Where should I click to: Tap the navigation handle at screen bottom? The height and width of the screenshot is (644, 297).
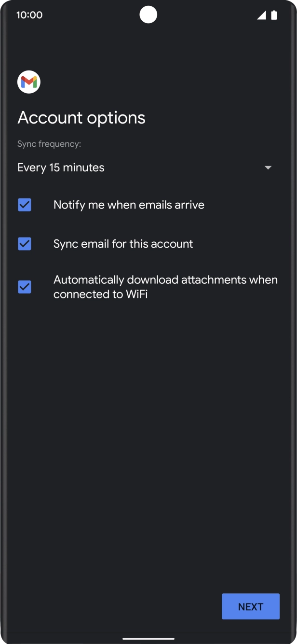click(x=148, y=638)
